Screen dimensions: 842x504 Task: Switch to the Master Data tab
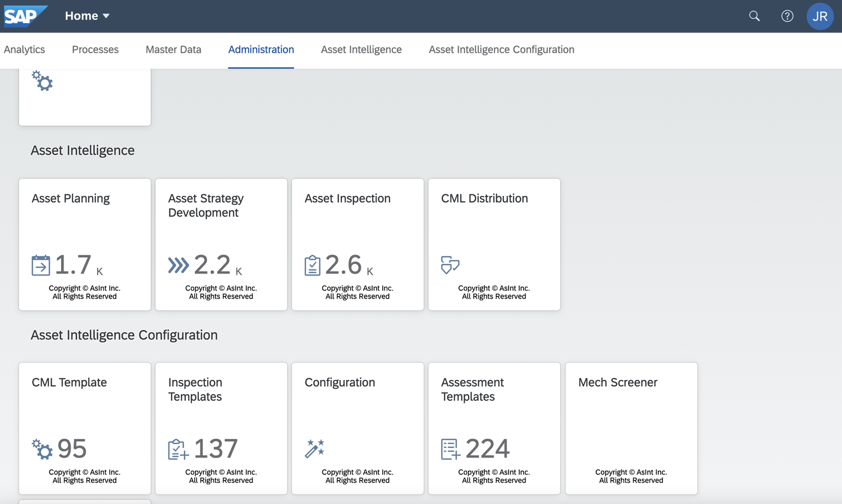point(173,50)
